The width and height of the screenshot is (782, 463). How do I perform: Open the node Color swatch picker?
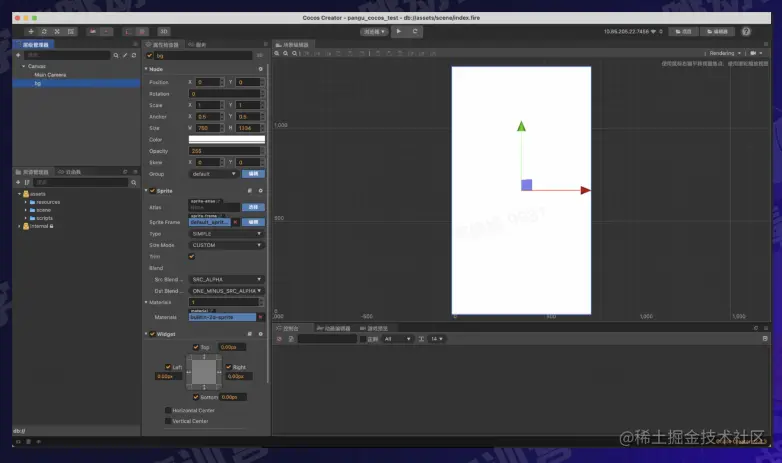tap(226, 140)
